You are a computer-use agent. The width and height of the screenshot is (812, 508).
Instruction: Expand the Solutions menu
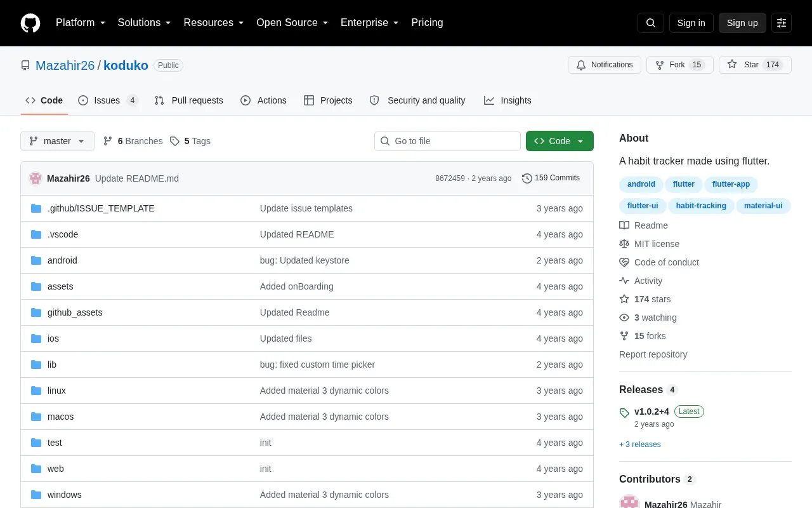[x=145, y=23]
